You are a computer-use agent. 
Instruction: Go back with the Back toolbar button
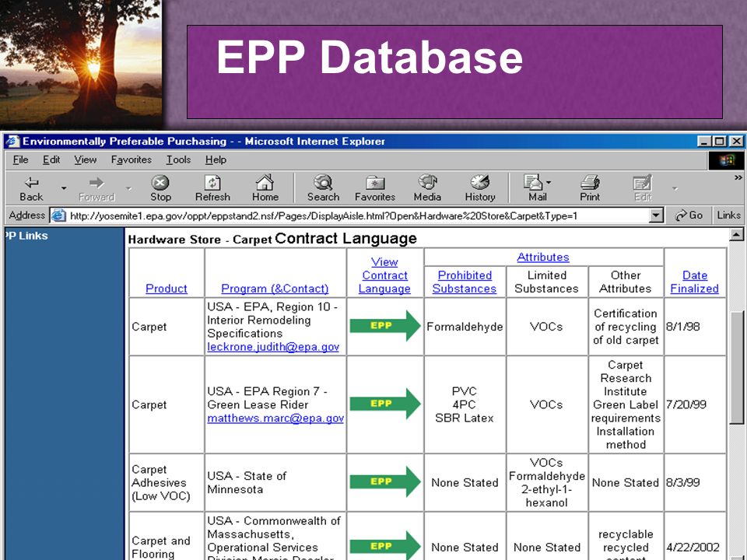[x=31, y=188]
